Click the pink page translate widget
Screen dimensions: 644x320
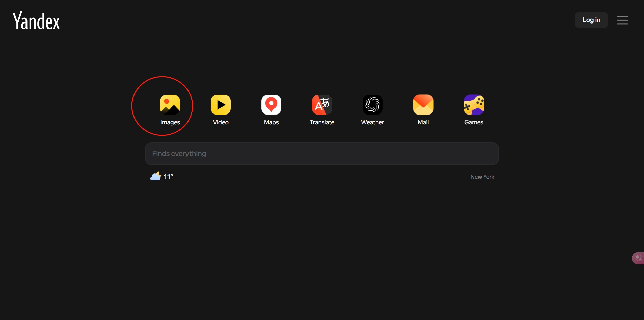coord(638,258)
